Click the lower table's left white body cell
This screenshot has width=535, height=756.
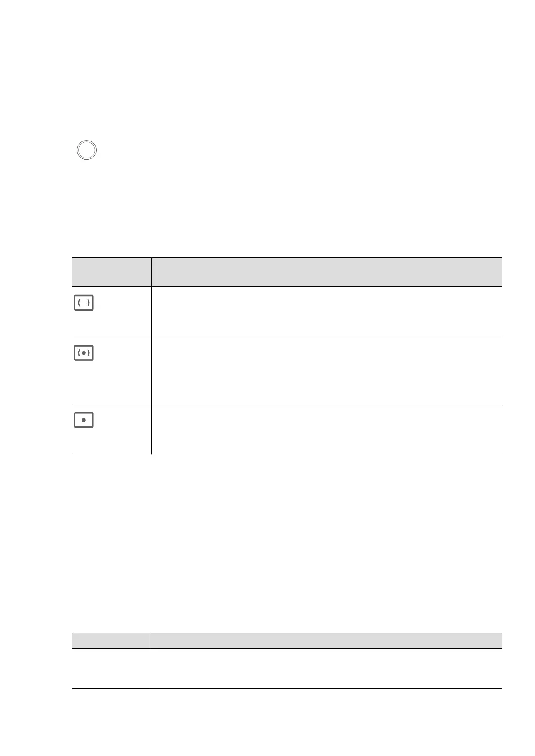111,668
